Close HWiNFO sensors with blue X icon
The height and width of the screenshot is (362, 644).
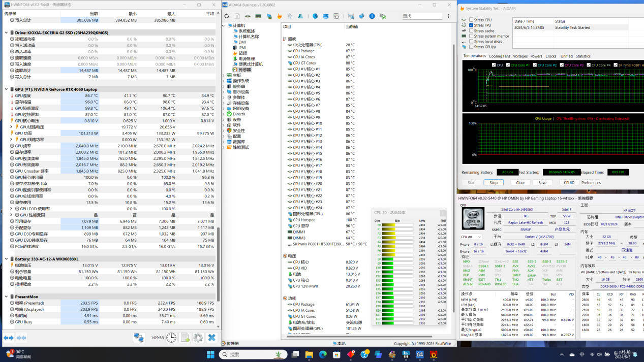point(212,338)
